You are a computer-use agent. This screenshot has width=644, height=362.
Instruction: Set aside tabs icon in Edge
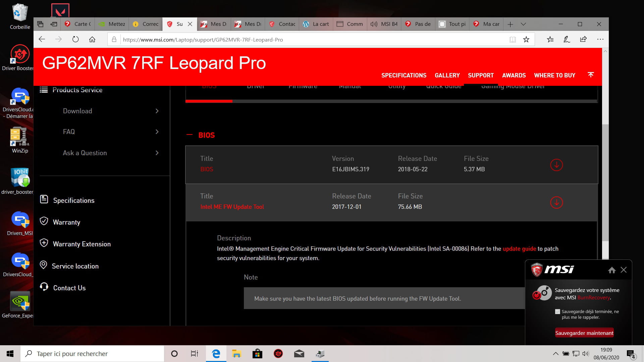[54, 24]
